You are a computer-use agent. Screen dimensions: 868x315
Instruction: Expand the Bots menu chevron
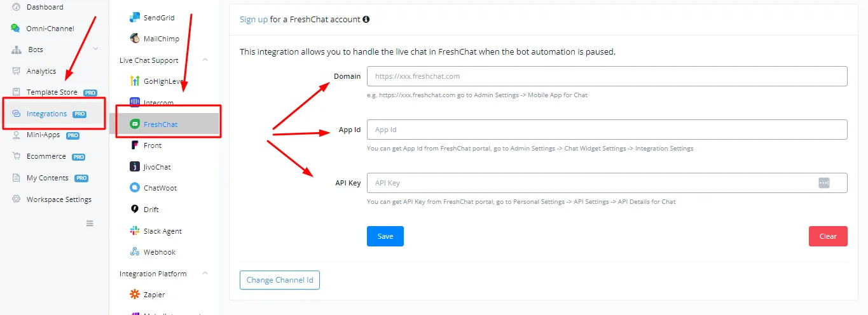[95, 49]
